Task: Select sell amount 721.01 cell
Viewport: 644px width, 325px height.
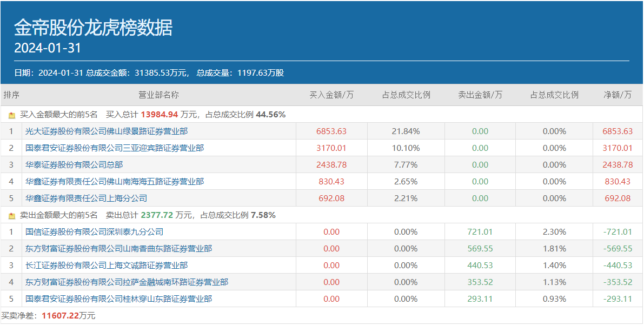Action: (480, 232)
